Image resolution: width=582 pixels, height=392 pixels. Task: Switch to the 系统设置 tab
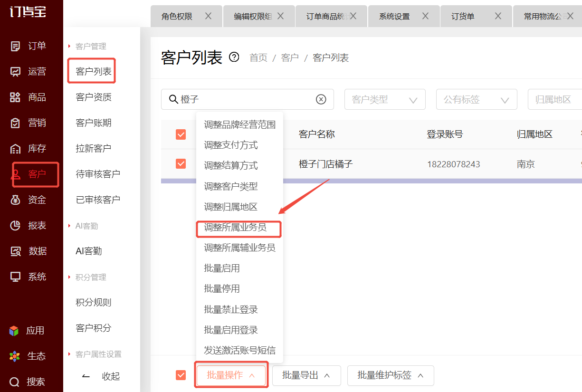click(394, 16)
